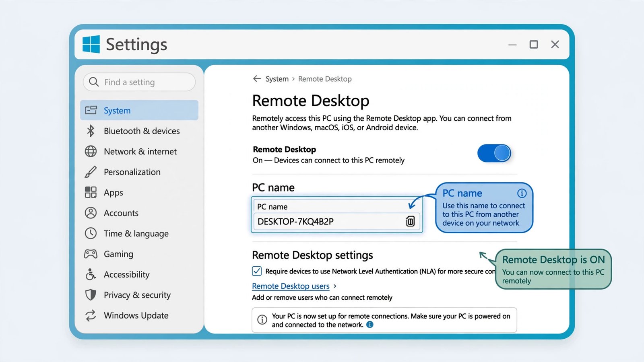644x362 pixels.
Task: Click the System breadcrumb link
Action: tap(277, 79)
